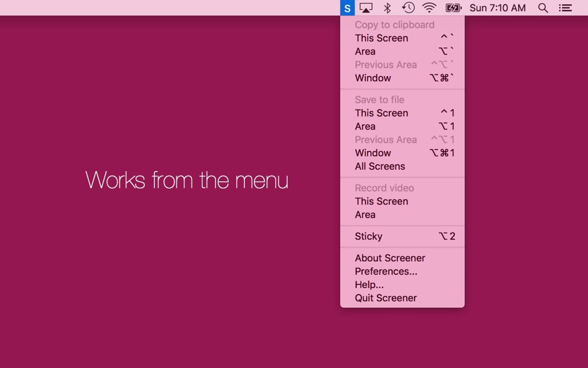
Task: Click the Bluetooth status icon
Action: click(x=387, y=8)
